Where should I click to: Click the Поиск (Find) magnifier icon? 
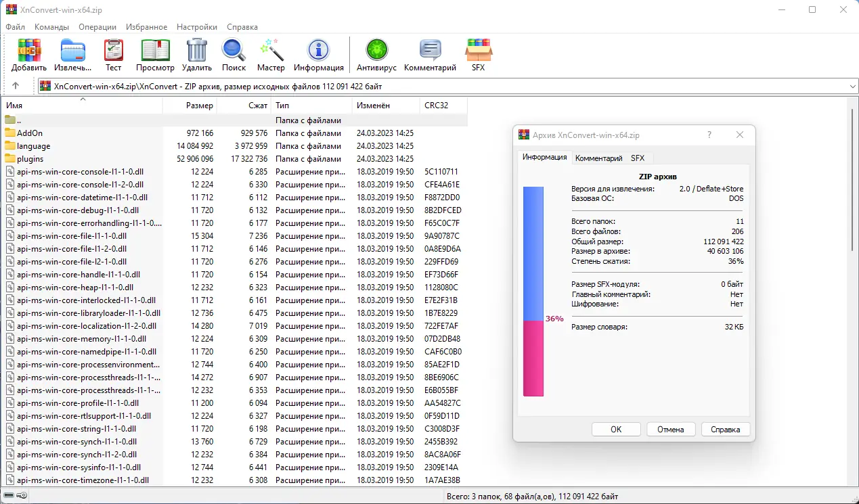[234, 50]
